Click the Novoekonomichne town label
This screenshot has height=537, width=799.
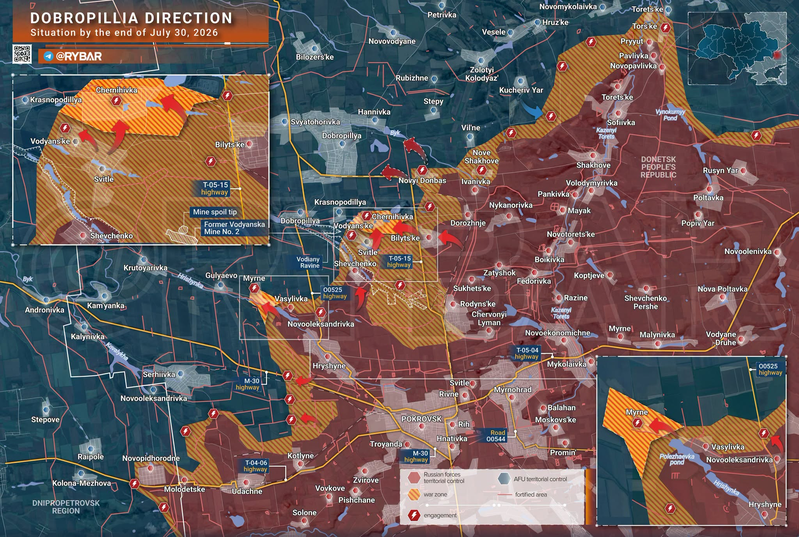click(x=557, y=333)
